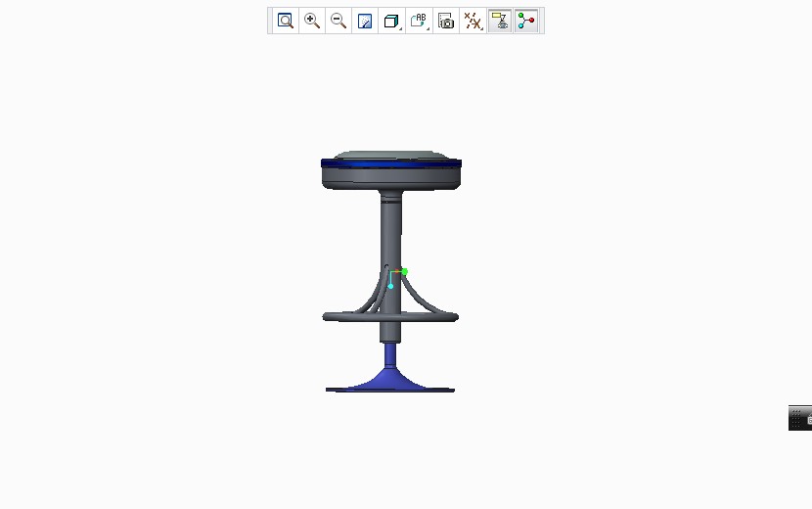Select the circular footrest ring
The width and height of the screenshot is (812, 509).
(390, 317)
